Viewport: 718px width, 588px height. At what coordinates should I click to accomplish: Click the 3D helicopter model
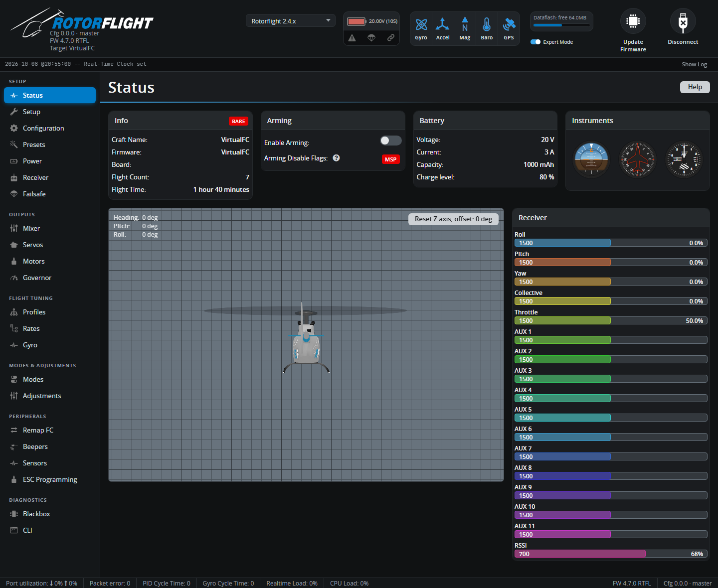point(306,337)
